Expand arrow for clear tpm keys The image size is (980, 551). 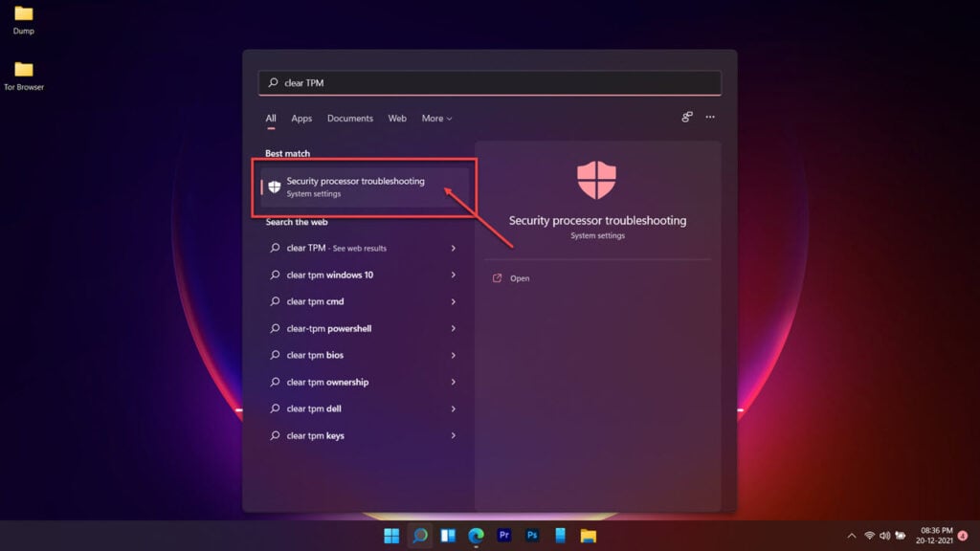453,435
